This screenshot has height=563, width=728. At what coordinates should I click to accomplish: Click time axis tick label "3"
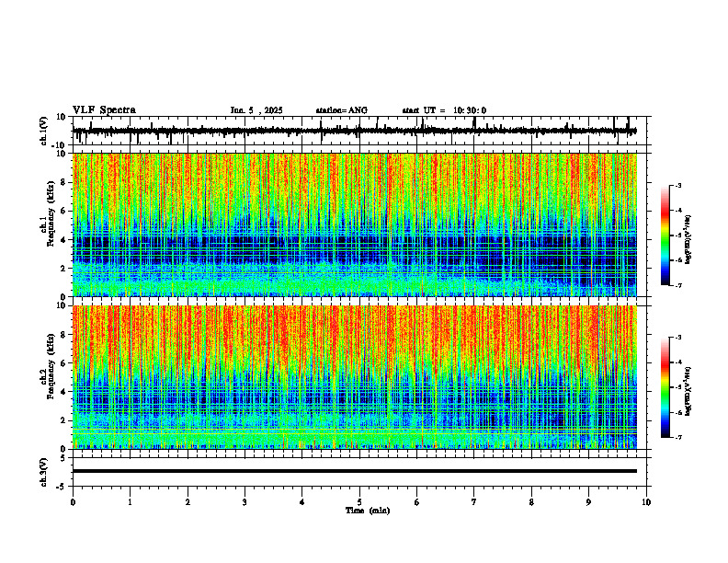click(245, 502)
